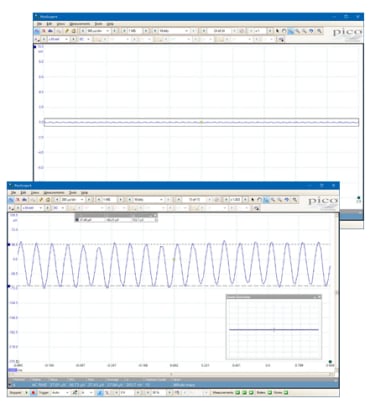Activate marquee zoom tool in front window
This screenshot has height=409, width=370.
click(x=266, y=200)
